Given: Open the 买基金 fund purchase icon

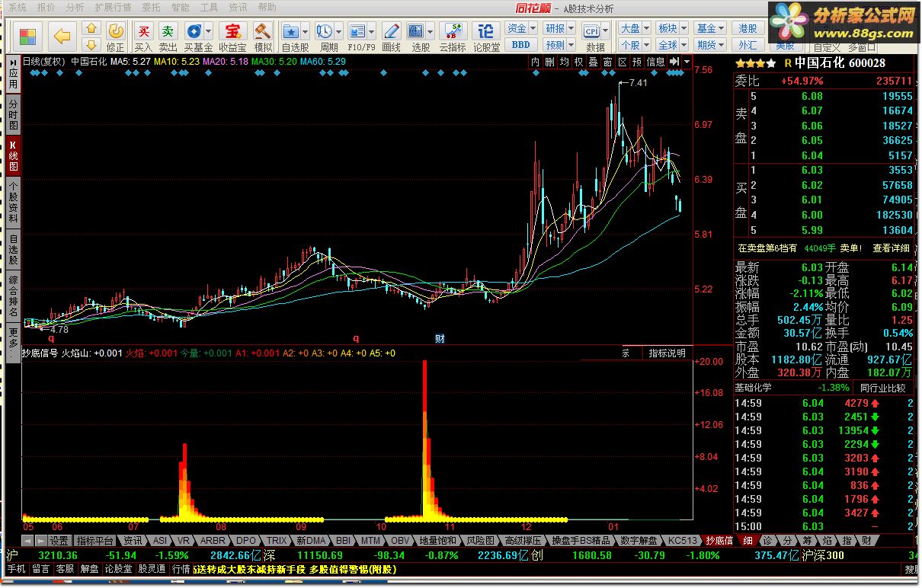Looking at the screenshot, I should point(194,32).
